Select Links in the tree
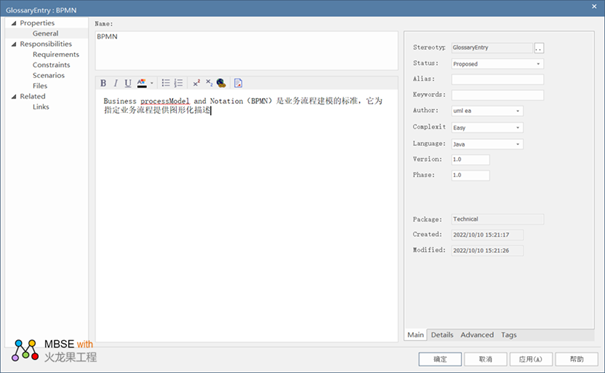The height and width of the screenshot is (373, 605). click(x=41, y=107)
